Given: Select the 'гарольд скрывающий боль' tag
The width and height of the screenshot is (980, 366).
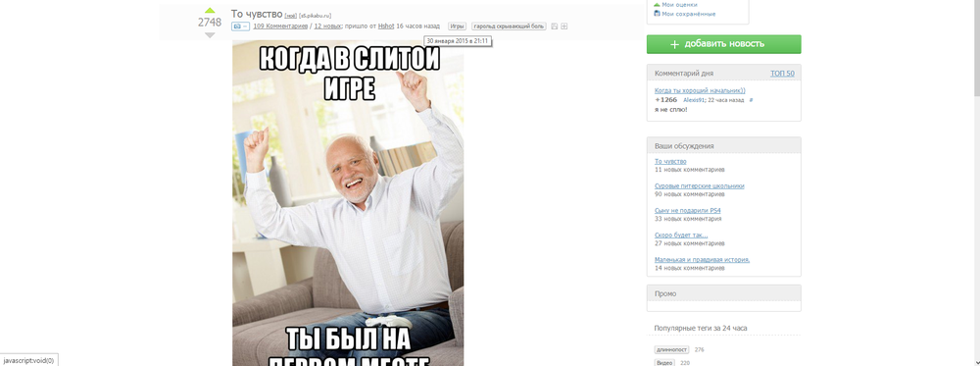Looking at the screenshot, I should pyautogui.click(x=509, y=26).
